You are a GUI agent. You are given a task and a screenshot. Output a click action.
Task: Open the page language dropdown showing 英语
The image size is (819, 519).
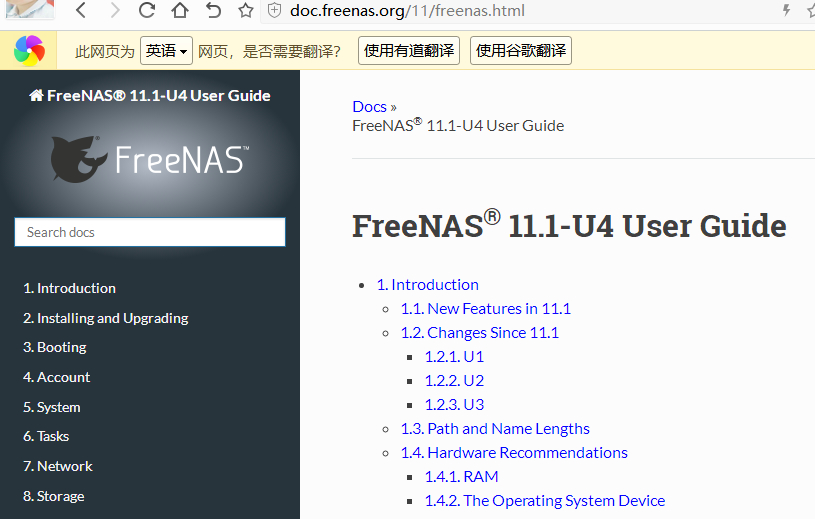tap(166, 51)
